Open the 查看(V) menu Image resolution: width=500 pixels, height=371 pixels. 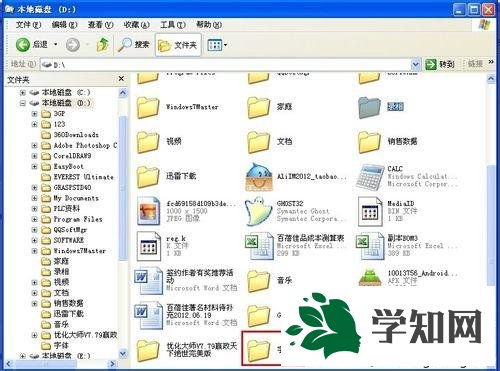[x=100, y=25]
